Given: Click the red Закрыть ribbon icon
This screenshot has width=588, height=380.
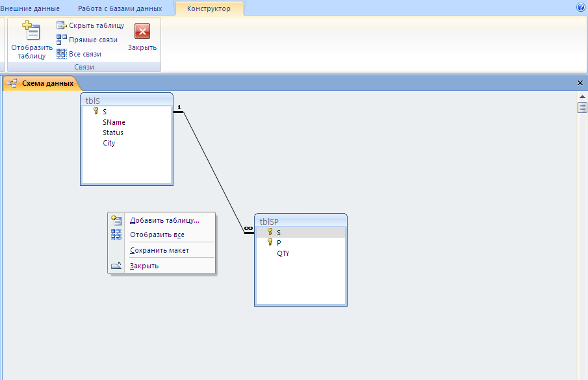Looking at the screenshot, I should 142,31.
